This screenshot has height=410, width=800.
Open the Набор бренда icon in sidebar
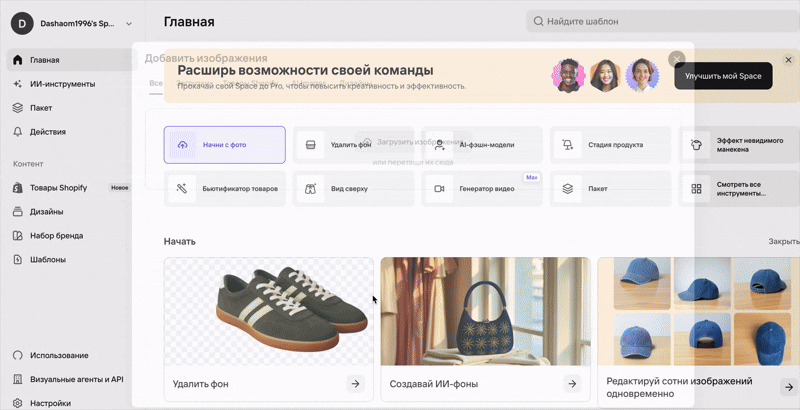point(18,236)
